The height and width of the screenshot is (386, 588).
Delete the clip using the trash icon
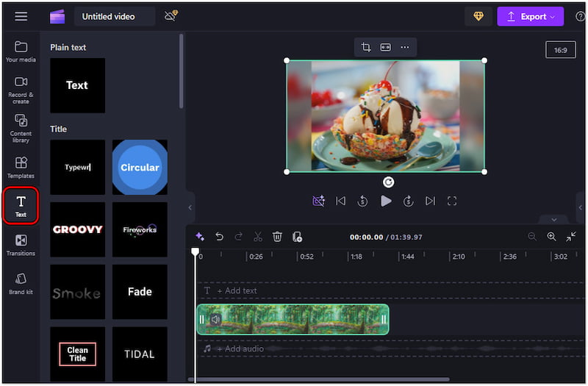point(277,237)
